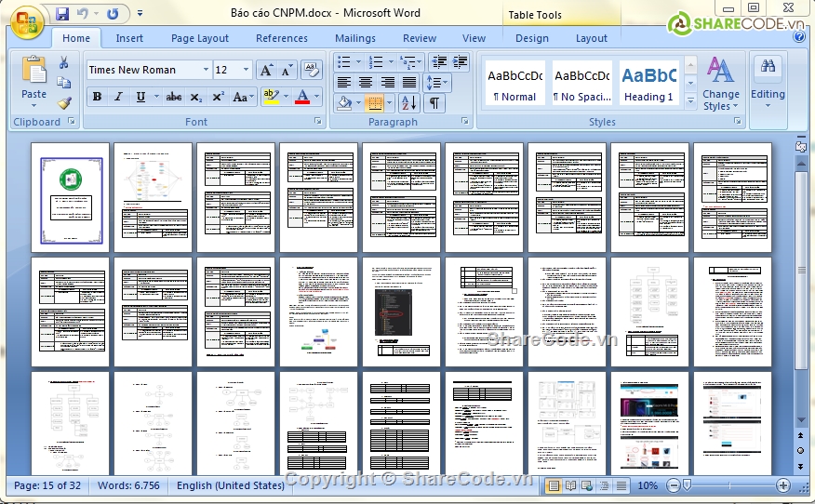
Task: Apply red font color
Action: click(x=302, y=97)
